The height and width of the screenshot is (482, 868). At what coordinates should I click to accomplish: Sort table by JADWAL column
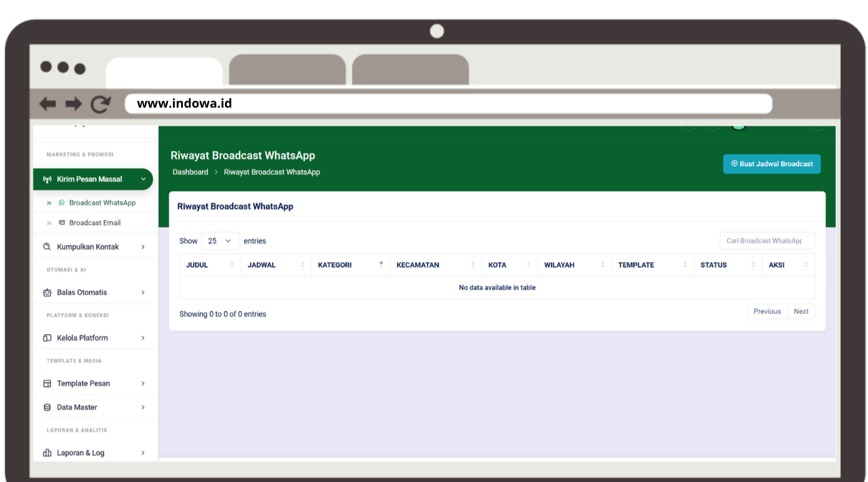[276, 265]
